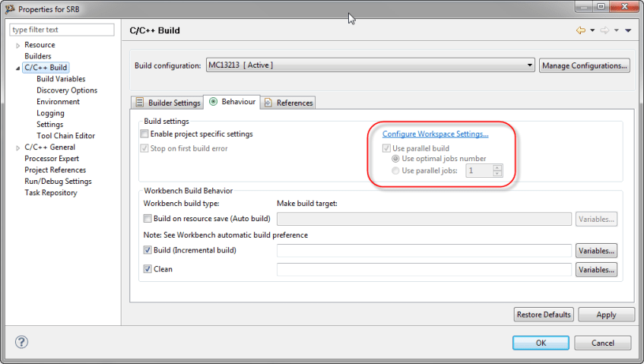
Task: Select Tool Chain Editor tree item
Action: tap(65, 136)
